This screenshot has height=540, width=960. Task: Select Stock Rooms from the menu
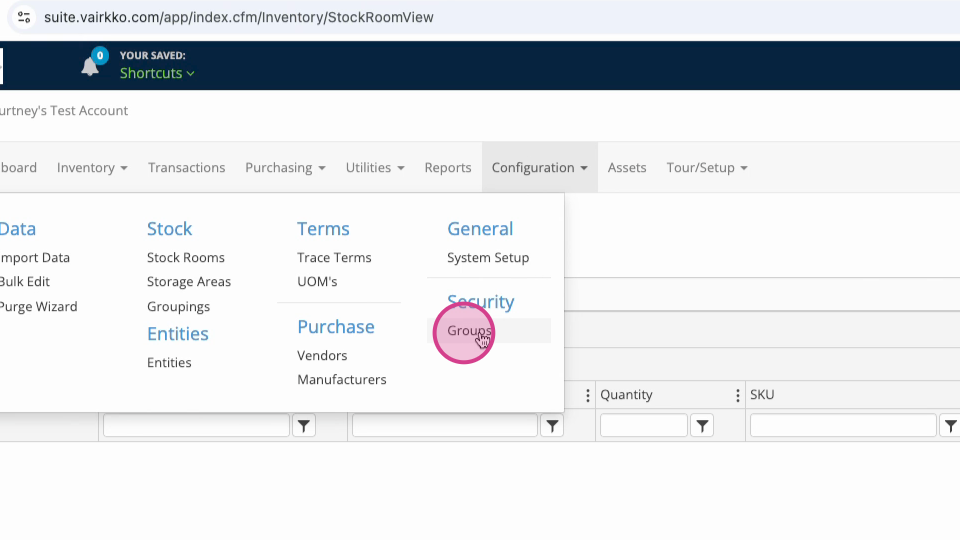tap(186, 258)
